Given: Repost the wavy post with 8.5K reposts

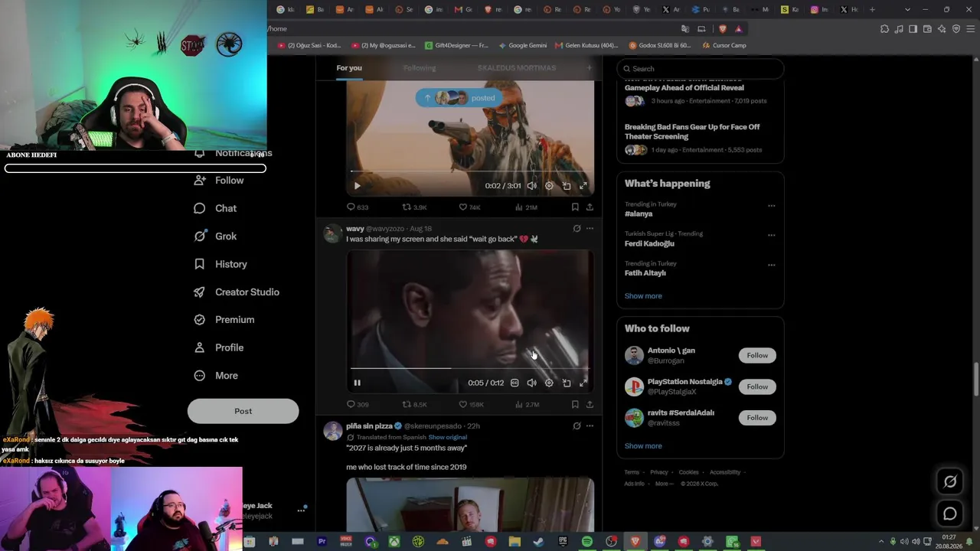Looking at the screenshot, I should click(x=414, y=404).
